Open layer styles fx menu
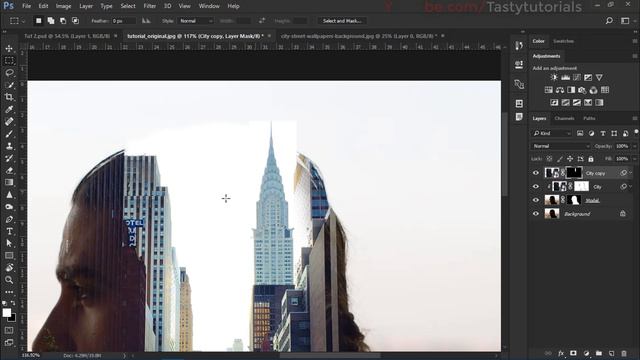The image size is (640, 360). pyautogui.click(x=561, y=353)
